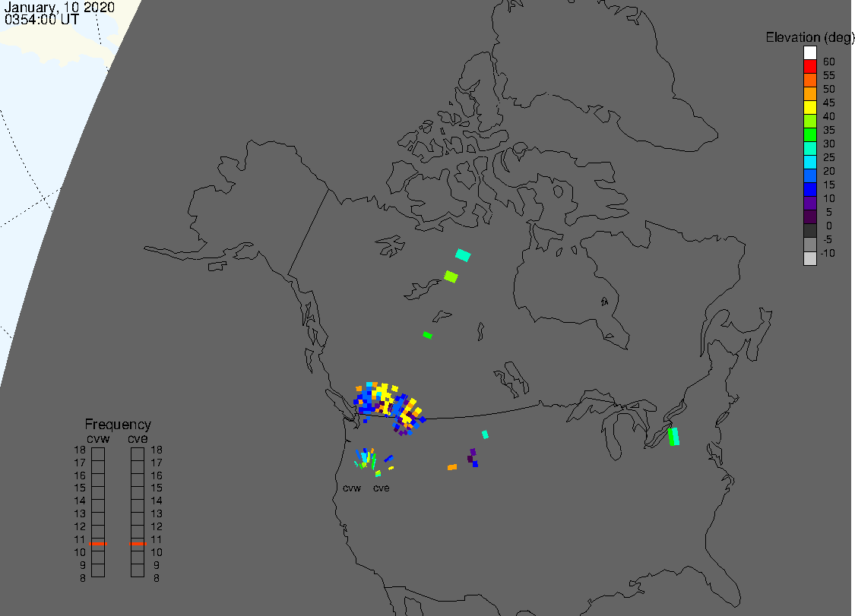Click the white swatch atop the elevation legend

(809, 53)
